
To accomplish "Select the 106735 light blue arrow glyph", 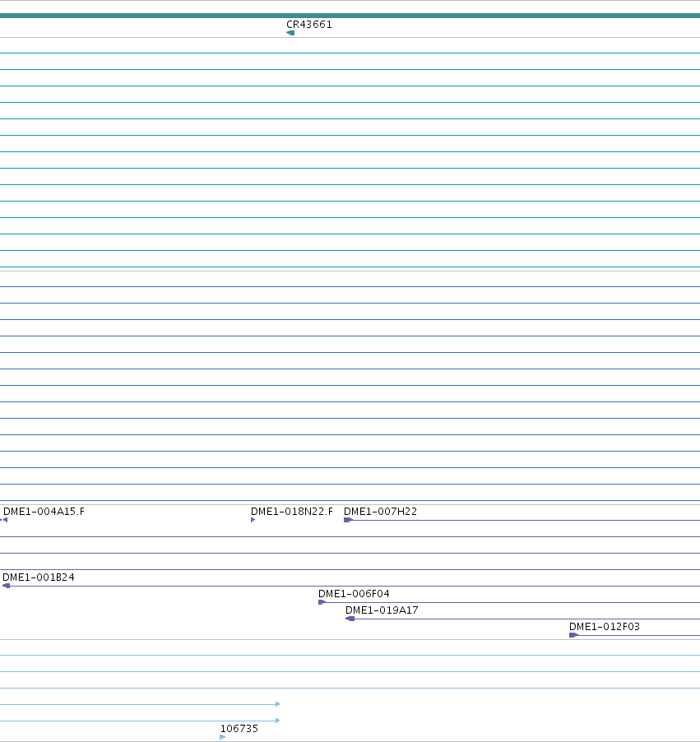I will pos(223,737).
